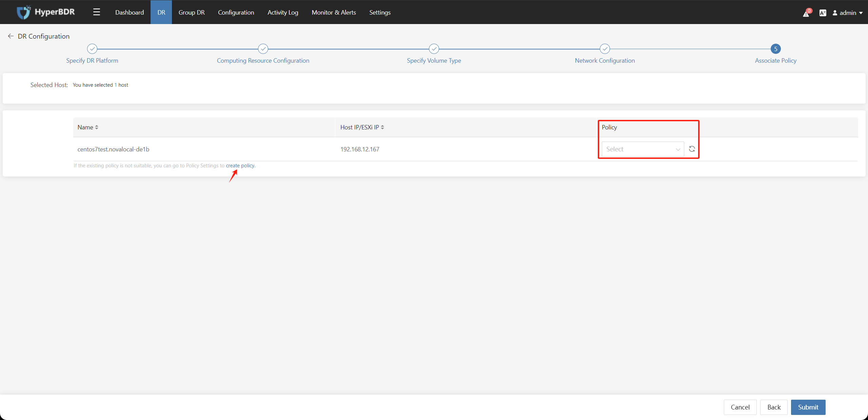This screenshot has width=868, height=420.
Task: Click the create policy hyperlink
Action: click(x=240, y=165)
